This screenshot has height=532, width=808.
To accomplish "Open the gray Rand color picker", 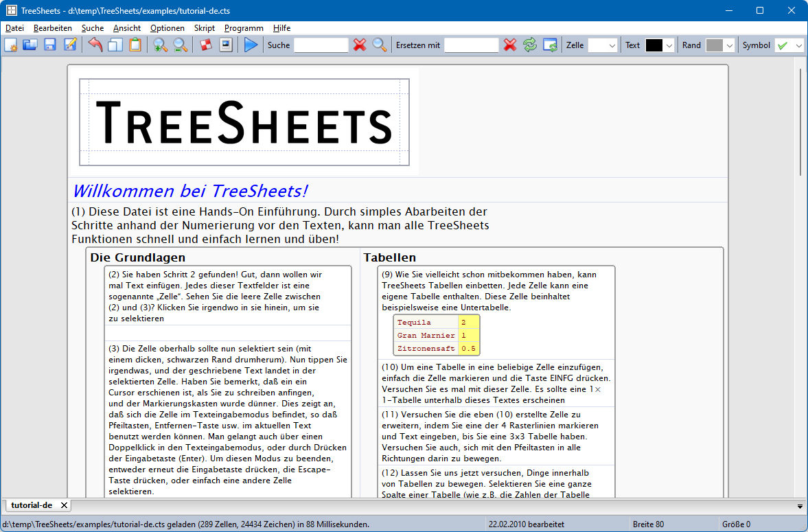I will tap(720, 45).
